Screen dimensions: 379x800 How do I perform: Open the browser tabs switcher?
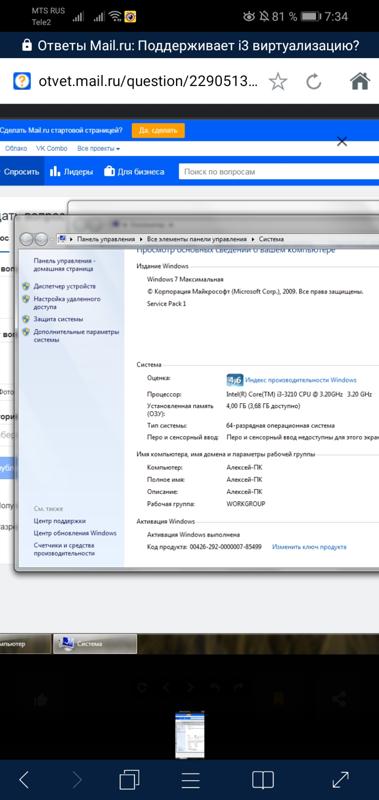[130, 779]
